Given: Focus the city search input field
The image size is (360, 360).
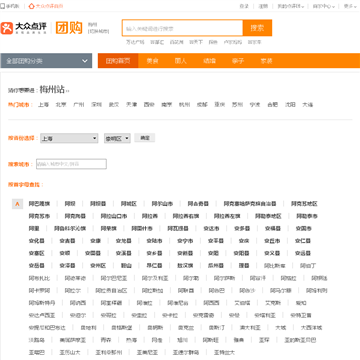Looking at the screenshot, I should (71, 164).
